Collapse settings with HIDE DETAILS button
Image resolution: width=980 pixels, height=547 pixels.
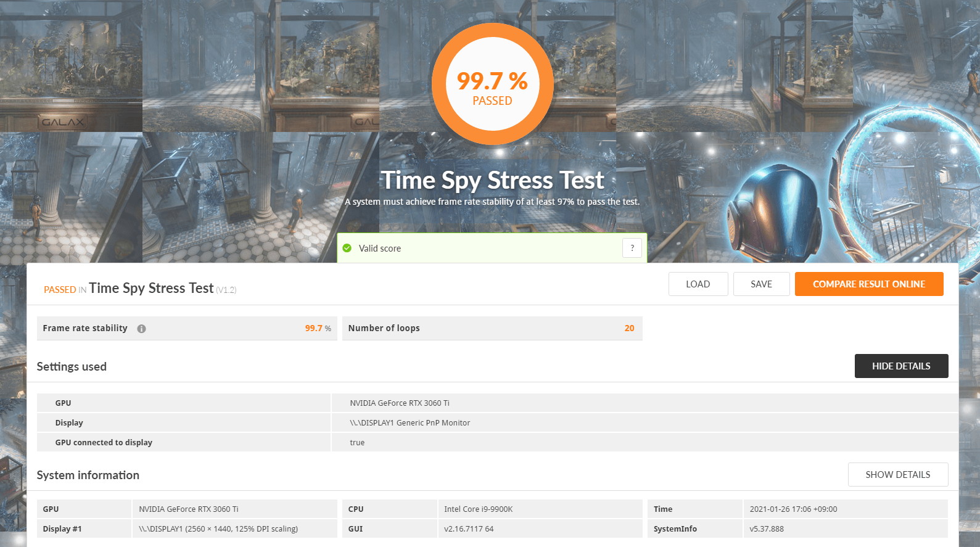tap(901, 366)
